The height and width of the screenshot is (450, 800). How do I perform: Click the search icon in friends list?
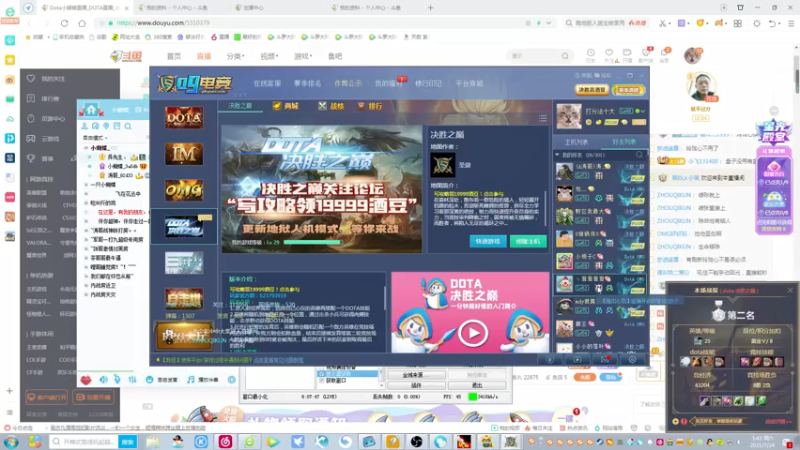639,155
